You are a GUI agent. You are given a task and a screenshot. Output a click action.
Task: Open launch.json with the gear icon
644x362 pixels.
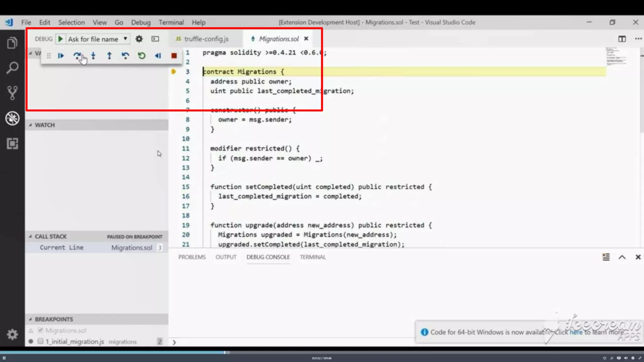pyautogui.click(x=139, y=39)
